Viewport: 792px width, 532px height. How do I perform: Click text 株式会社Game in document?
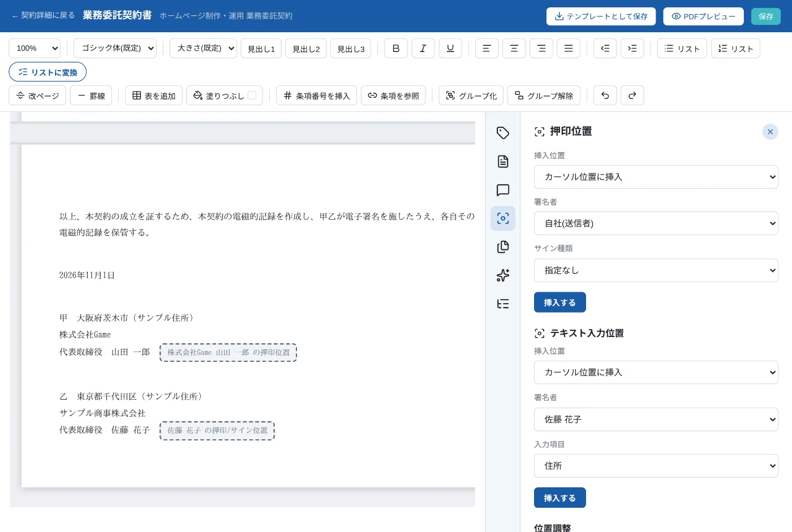(85, 335)
